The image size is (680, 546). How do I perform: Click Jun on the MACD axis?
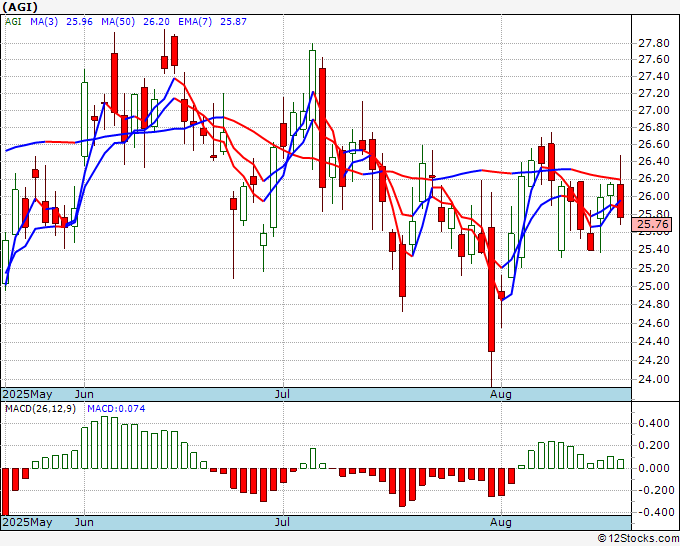coord(84,522)
